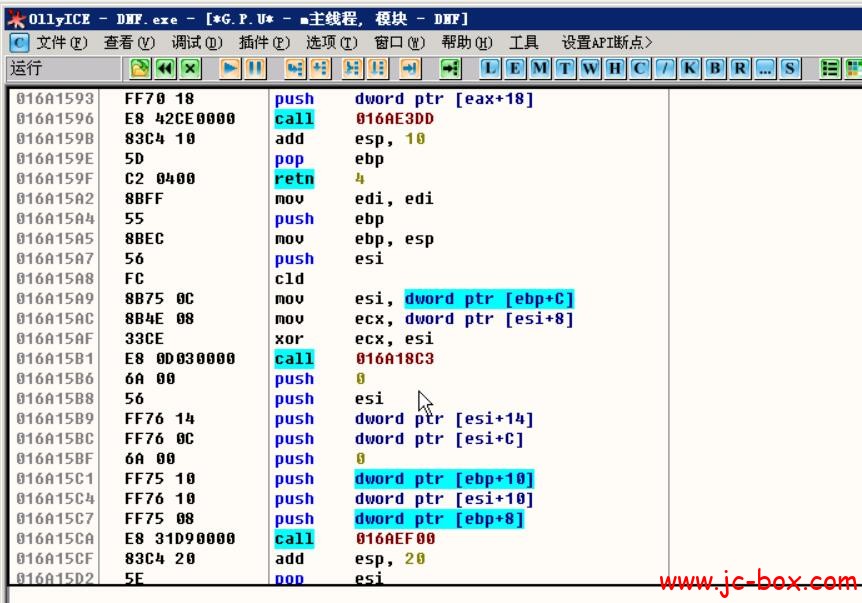Select the instruction mov edi, edi
Screen dimensions: 862x603
354,198
